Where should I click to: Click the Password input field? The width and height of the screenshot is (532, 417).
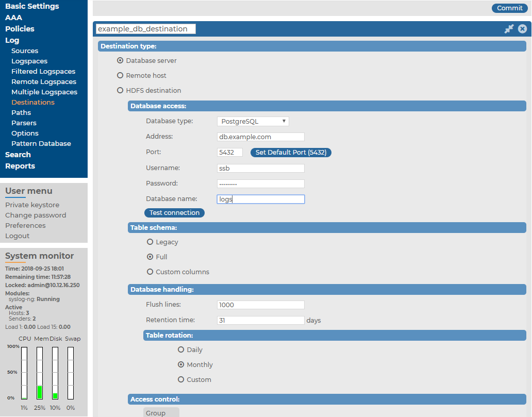point(260,184)
